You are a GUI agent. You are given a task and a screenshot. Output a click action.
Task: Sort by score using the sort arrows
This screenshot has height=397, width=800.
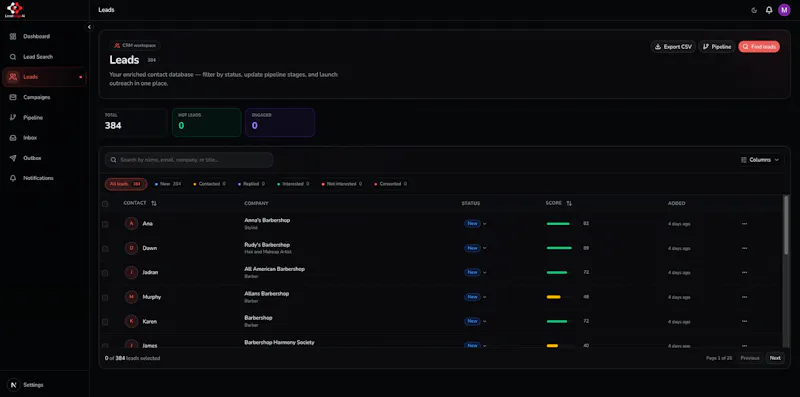pyautogui.click(x=569, y=203)
